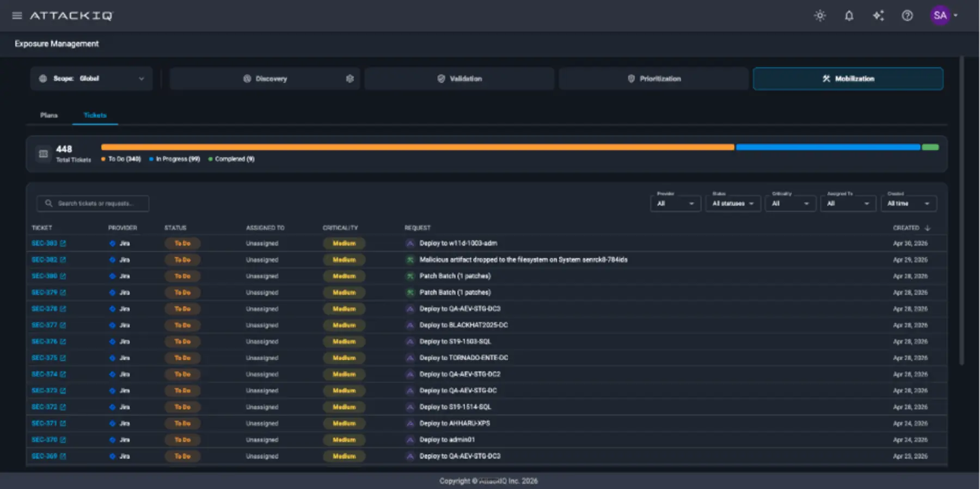Image resolution: width=980 pixels, height=489 pixels.
Task: Click the AttackIQ logo
Action: tap(71, 16)
